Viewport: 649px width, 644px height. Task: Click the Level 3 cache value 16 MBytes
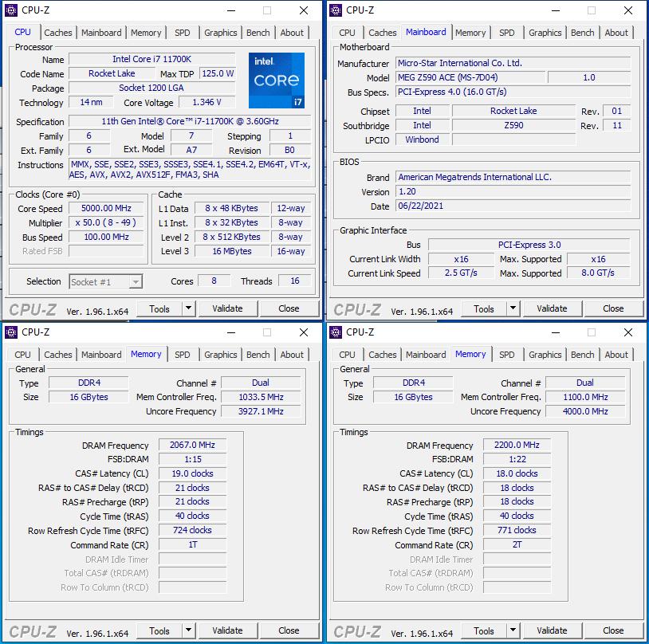[232, 251]
